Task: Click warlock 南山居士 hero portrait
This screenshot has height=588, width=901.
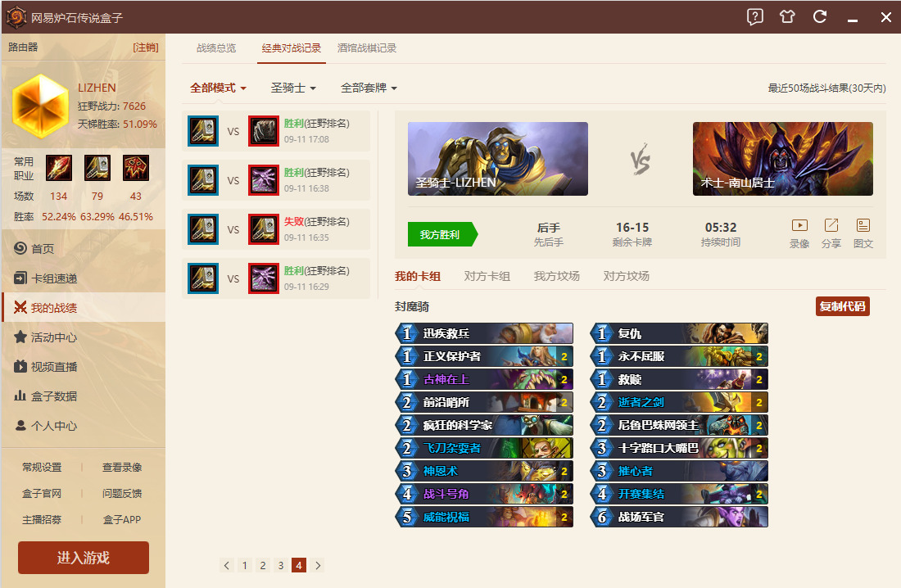Action: [782, 159]
